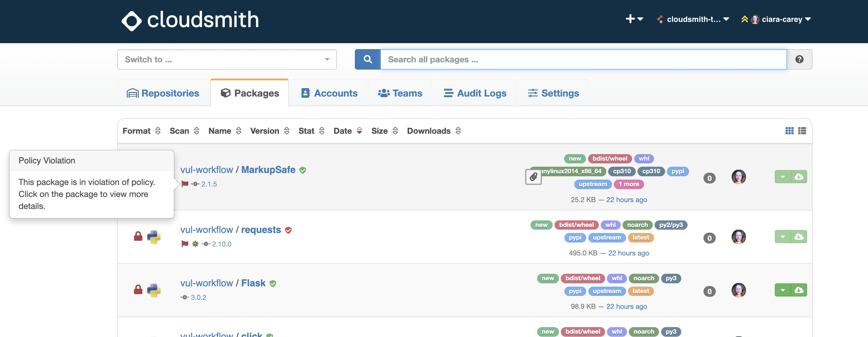Open MarkupSafe version 2.1.5
This screenshot has height=337, width=868.
(x=209, y=184)
